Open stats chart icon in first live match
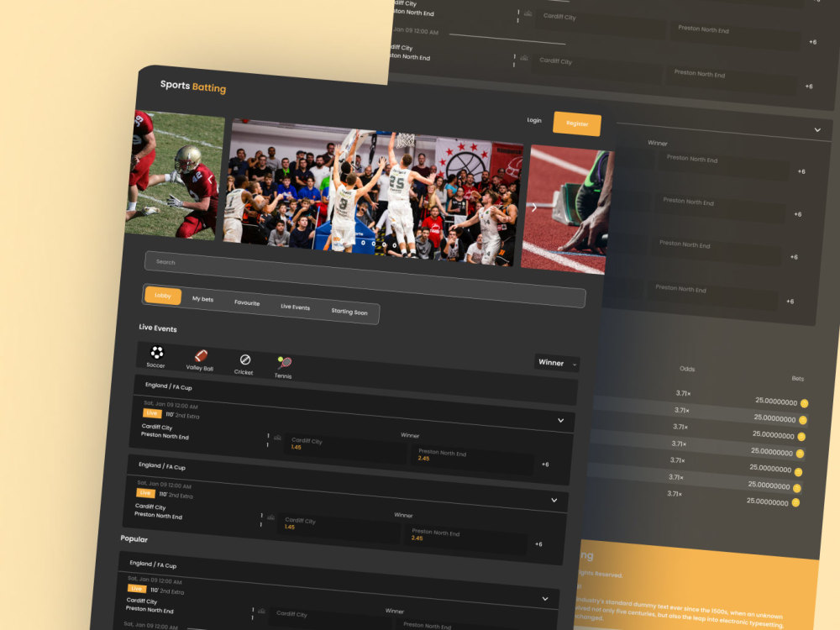The width and height of the screenshot is (840, 630). (x=277, y=438)
